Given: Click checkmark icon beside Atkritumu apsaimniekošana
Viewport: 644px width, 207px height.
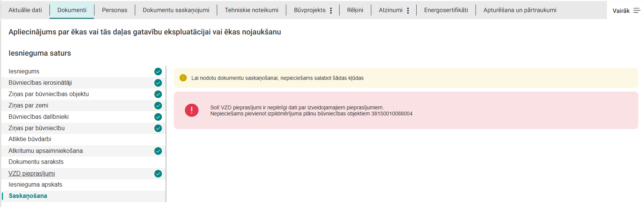Looking at the screenshot, I should click(158, 151).
